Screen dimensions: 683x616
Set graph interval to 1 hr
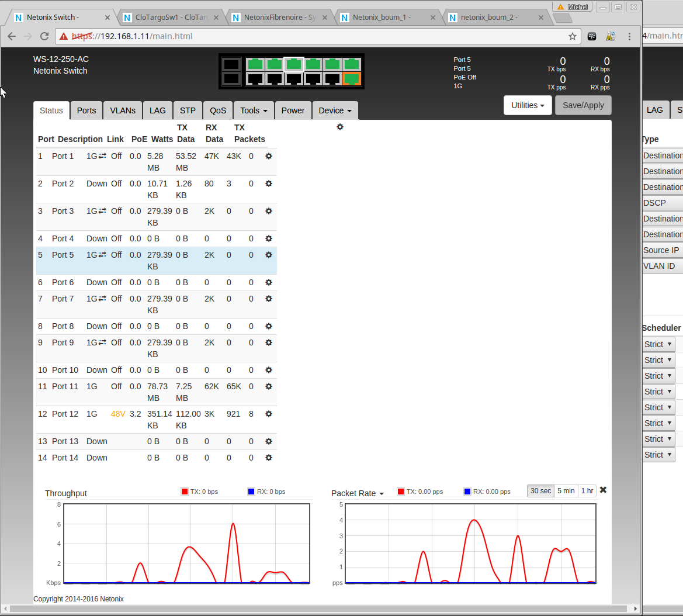[587, 491]
